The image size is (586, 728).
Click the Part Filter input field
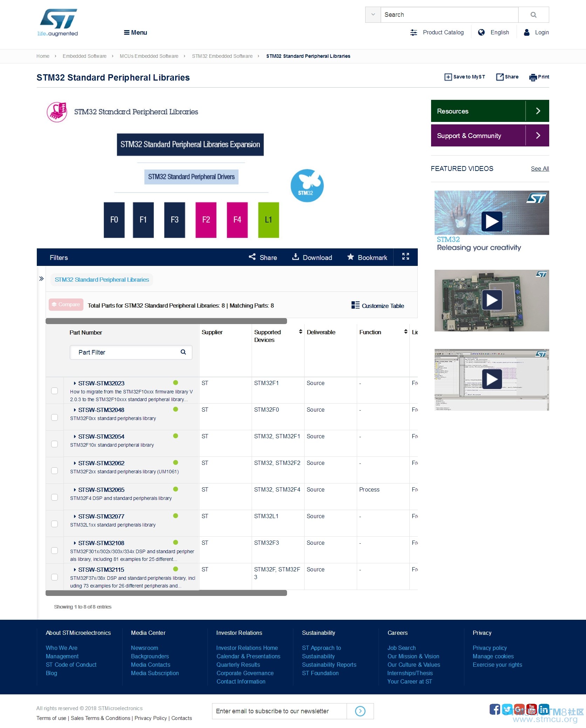pos(131,352)
